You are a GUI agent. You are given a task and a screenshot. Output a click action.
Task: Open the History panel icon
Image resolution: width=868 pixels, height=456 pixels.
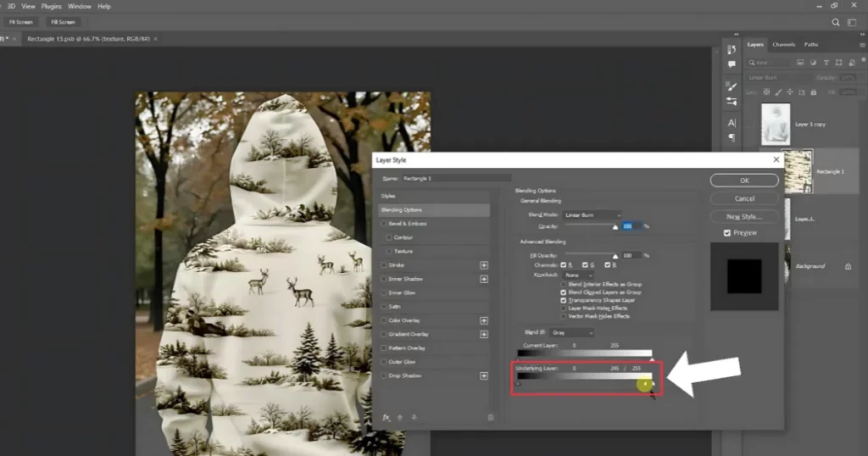[732, 50]
